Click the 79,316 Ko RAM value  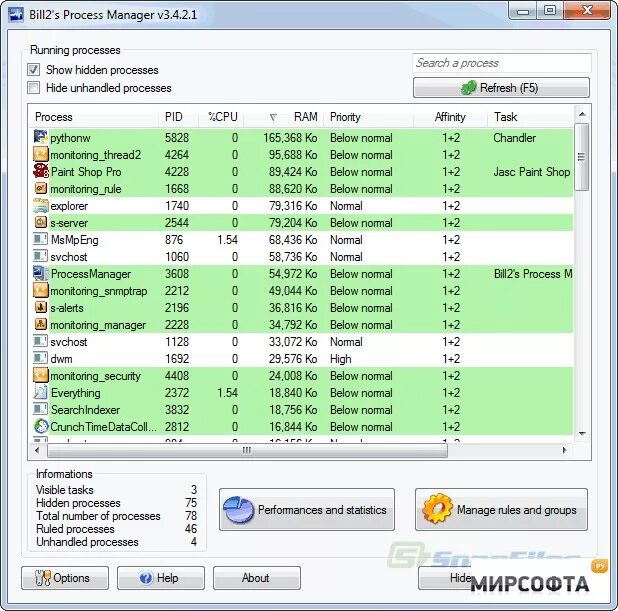click(x=293, y=206)
